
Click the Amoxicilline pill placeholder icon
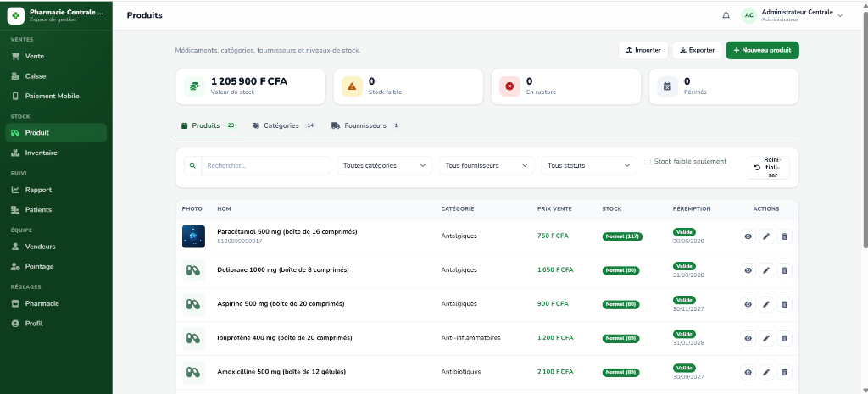tap(194, 373)
